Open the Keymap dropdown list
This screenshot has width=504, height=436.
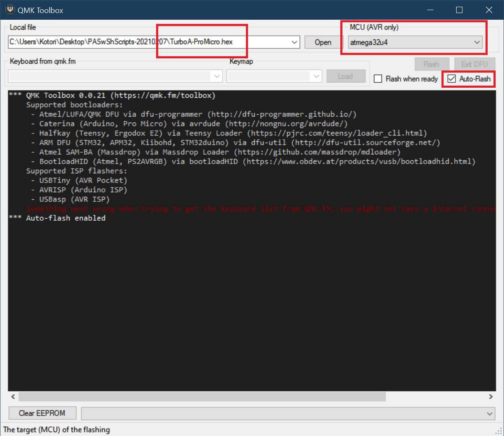[x=317, y=76]
